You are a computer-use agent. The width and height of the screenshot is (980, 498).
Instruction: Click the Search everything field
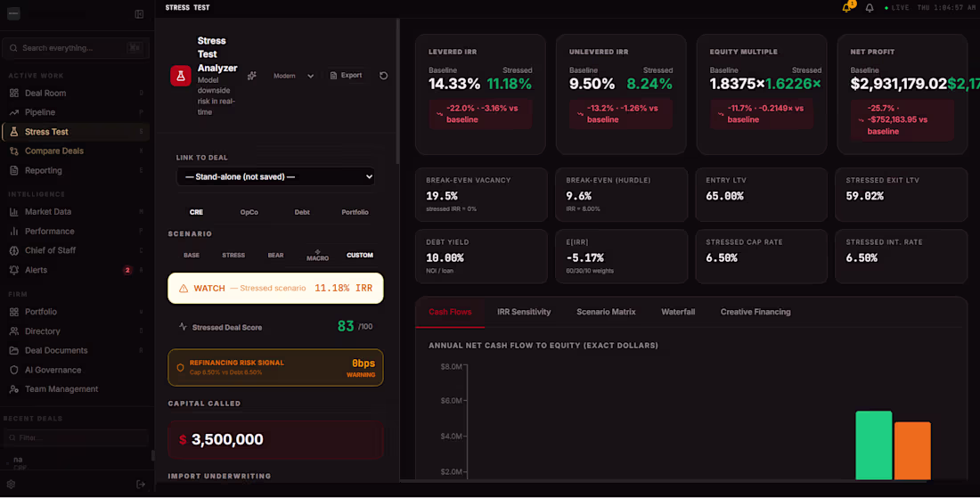pyautogui.click(x=77, y=48)
